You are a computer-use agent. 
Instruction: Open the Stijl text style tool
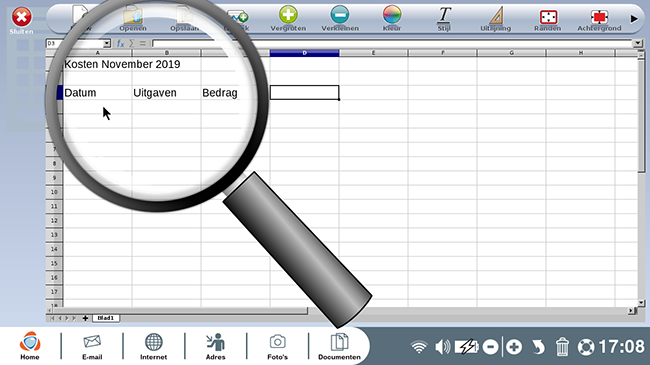(x=444, y=15)
